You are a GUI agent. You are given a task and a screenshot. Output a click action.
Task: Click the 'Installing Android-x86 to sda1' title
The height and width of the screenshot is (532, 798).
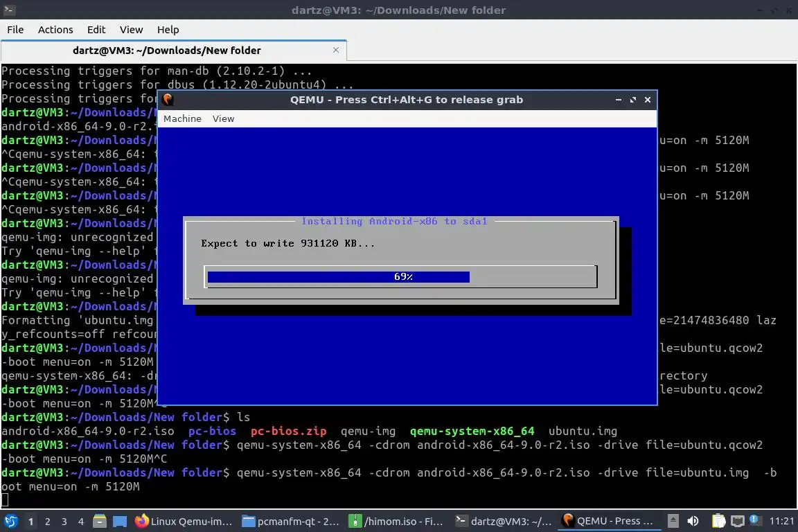tap(394, 221)
